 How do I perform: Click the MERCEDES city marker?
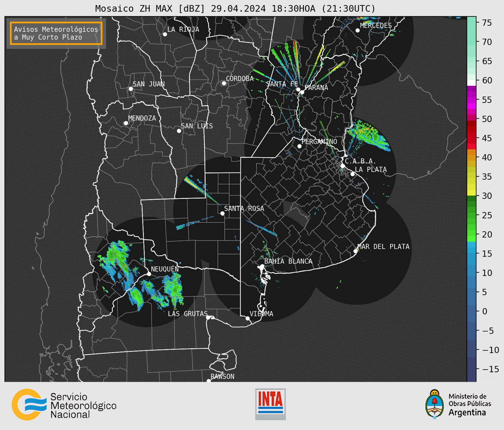[x=357, y=31]
